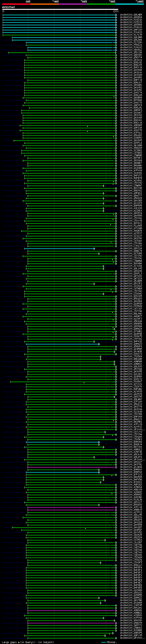Image resolution: width=146 pixels, height=644 pixels.
Task: Select the UniRef100_B7FIC3 label
Action: tap(131, 475)
